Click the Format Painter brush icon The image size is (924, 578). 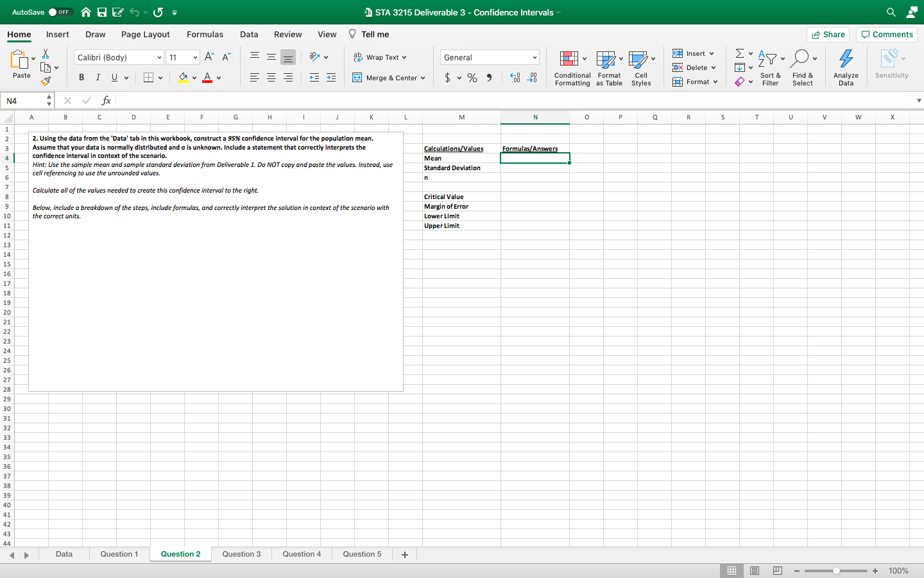(x=46, y=81)
